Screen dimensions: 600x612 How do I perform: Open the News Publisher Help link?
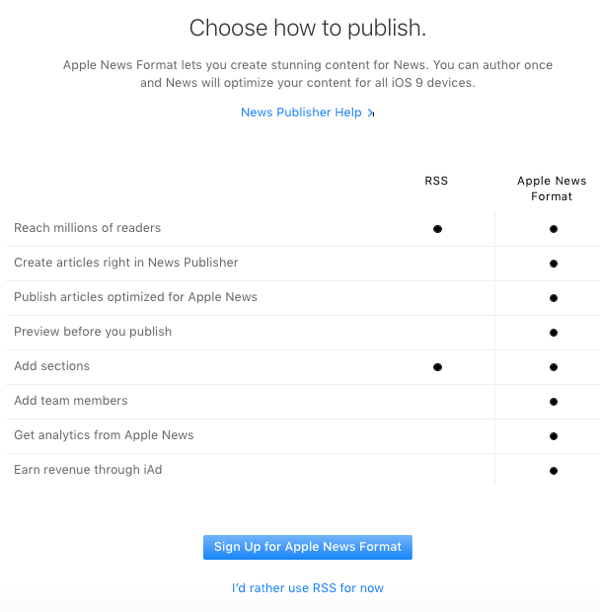coord(301,112)
